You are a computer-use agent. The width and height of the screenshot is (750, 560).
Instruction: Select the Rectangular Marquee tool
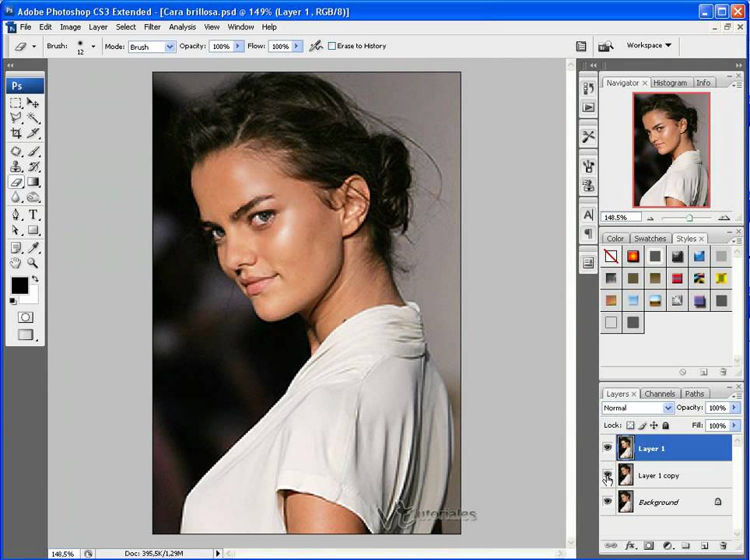point(16,103)
